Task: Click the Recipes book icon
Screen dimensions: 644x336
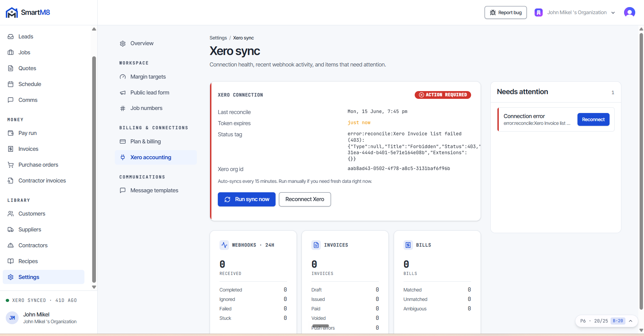Action: click(x=11, y=261)
